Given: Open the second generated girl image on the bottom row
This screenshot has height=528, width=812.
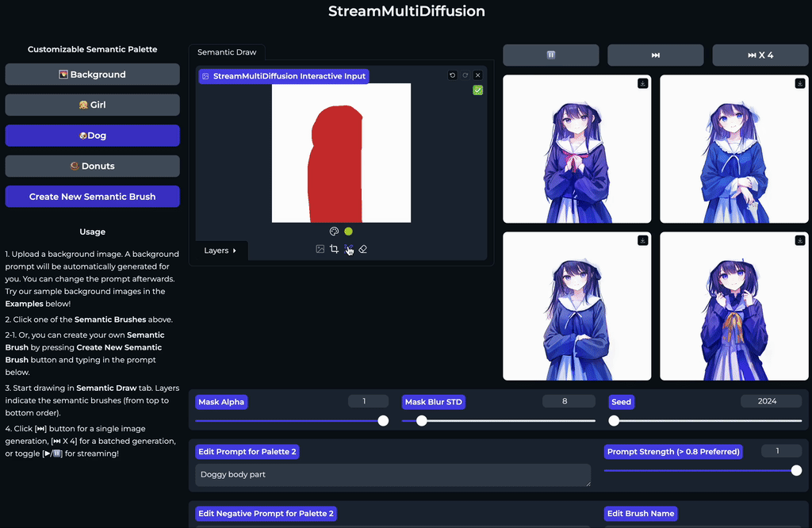Looking at the screenshot, I should pyautogui.click(x=734, y=307).
